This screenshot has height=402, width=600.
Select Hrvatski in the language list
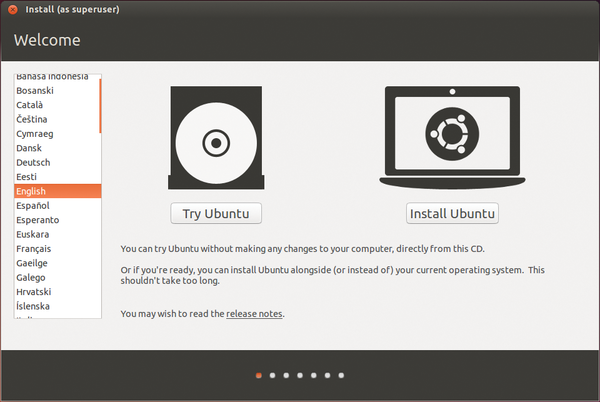click(x=57, y=292)
